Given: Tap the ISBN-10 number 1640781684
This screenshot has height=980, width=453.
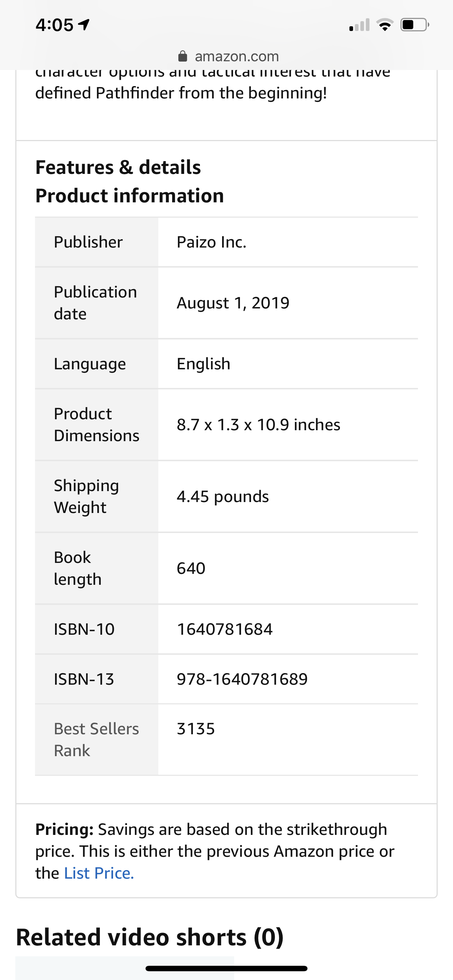Looking at the screenshot, I should point(225,629).
